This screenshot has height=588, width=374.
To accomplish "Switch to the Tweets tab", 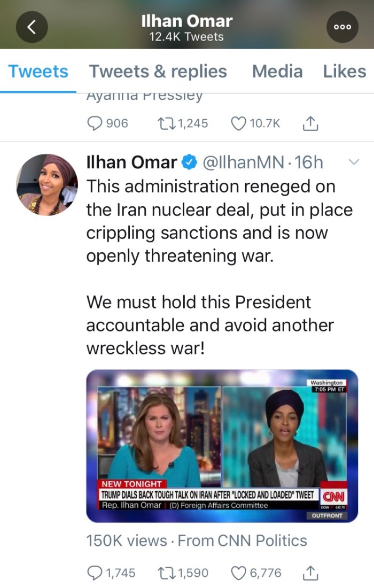I will coord(38,71).
